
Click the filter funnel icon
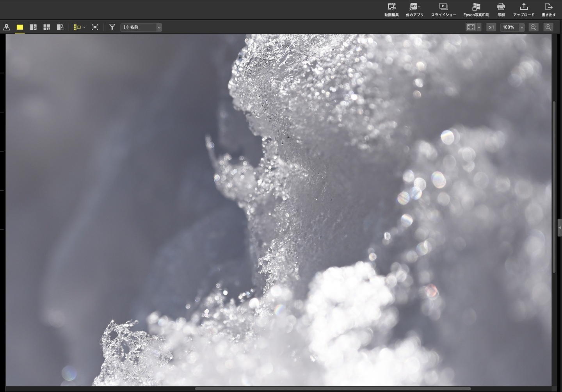click(x=112, y=27)
